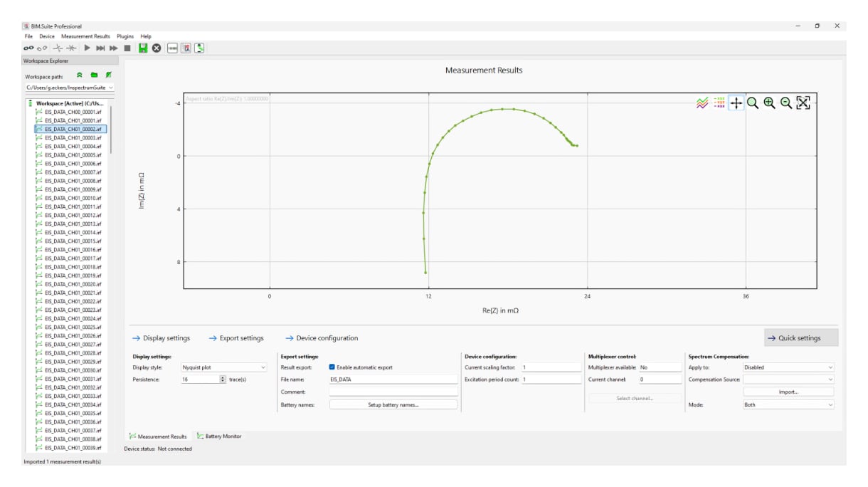Click the toolbar icon right of discard
Viewport: 868px width, 487px height.
point(172,48)
